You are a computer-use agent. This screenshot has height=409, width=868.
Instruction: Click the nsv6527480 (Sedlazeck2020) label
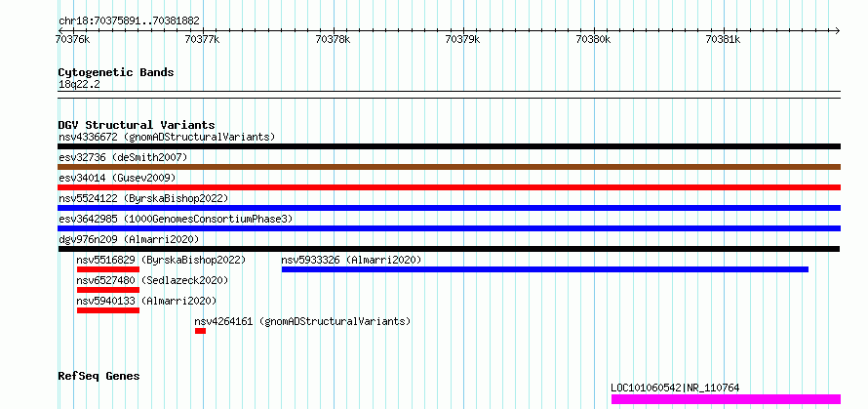[x=152, y=280]
